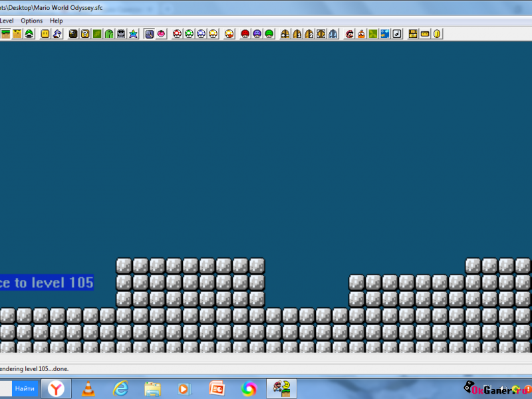The image size is (532, 399).
Task: Click the gold coin icon
Action: [x=437, y=34]
